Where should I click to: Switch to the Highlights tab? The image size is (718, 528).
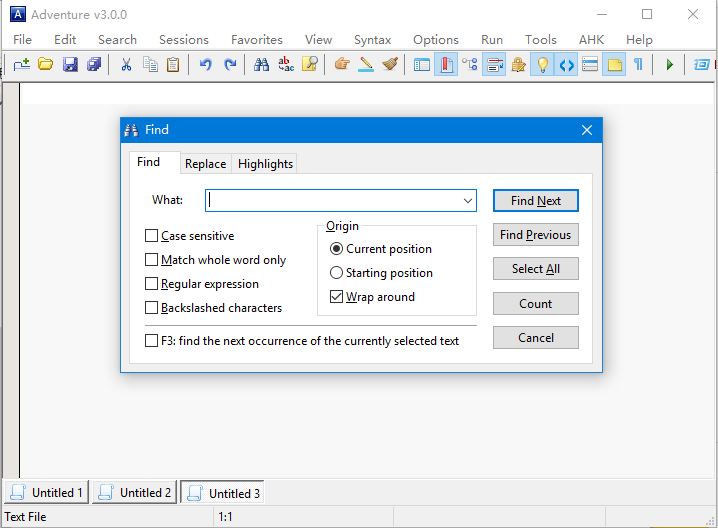click(265, 164)
